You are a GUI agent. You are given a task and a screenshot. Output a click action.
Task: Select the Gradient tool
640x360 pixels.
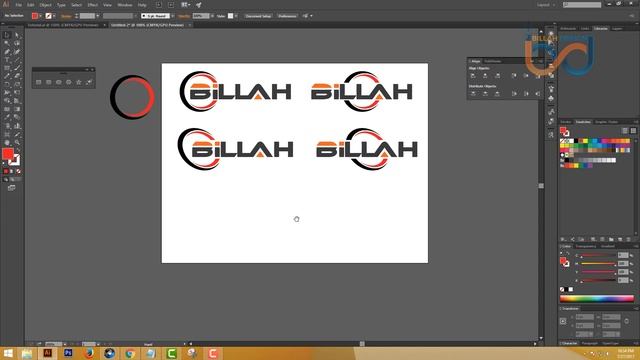click(17, 109)
